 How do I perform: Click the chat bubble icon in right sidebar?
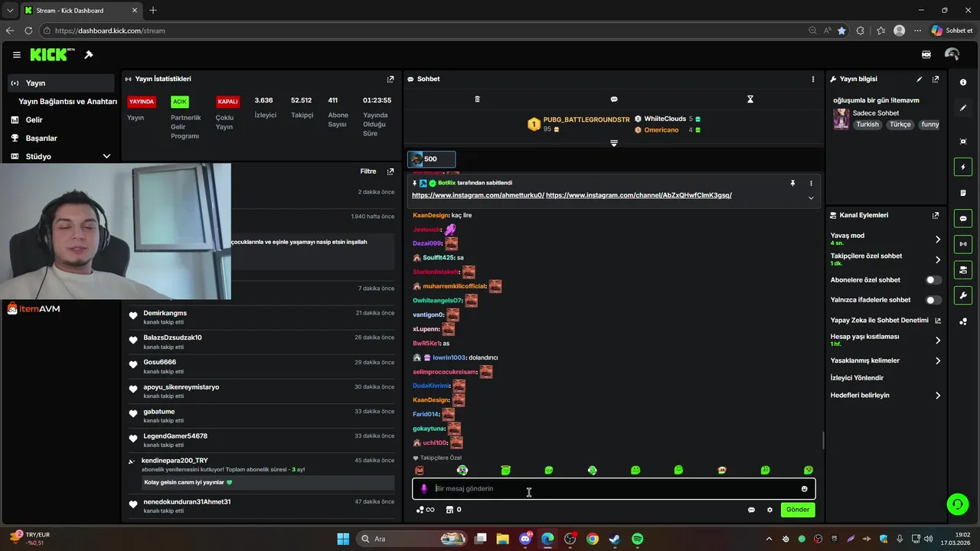point(963,219)
